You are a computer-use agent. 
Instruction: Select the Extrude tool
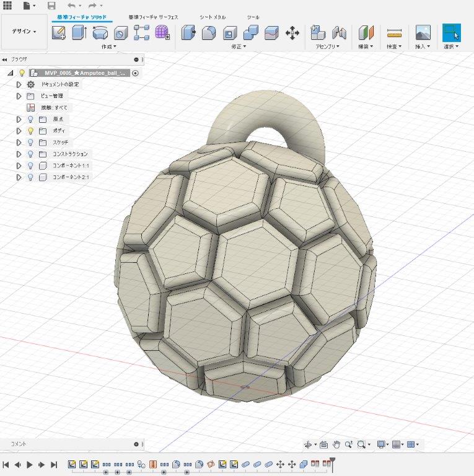[x=79, y=32]
